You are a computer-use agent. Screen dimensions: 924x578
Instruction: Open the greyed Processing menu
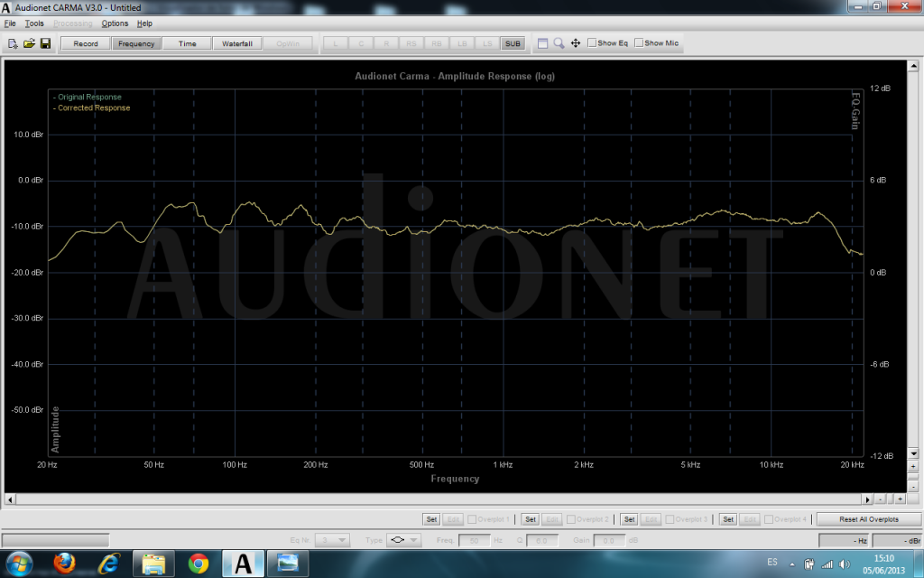(x=72, y=23)
